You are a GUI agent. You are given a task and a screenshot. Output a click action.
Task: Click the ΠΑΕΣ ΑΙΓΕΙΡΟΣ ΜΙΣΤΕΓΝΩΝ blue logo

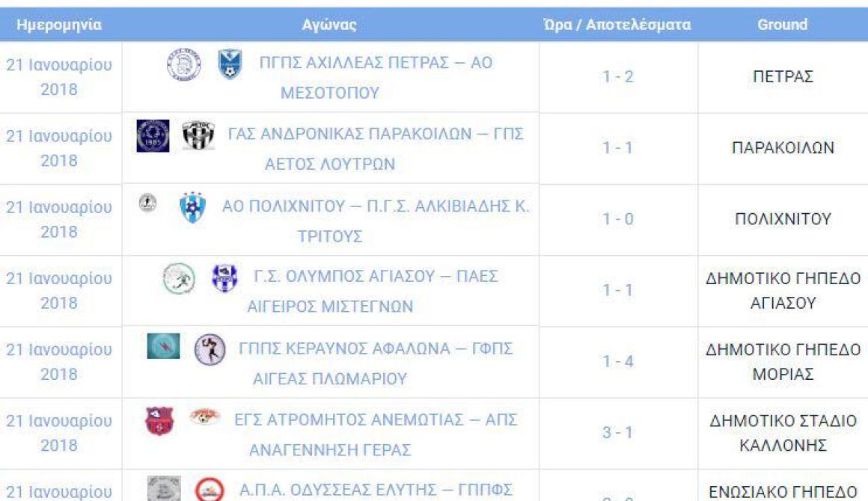click(224, 278)
